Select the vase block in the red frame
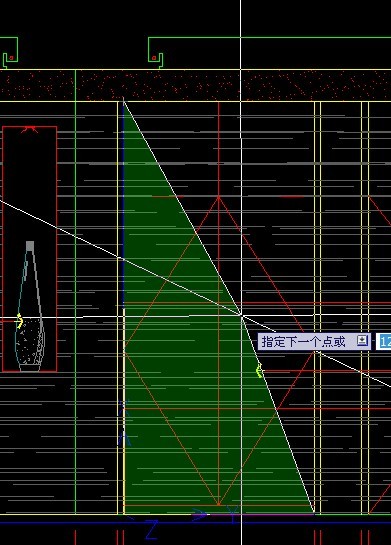 coord(30,306)
